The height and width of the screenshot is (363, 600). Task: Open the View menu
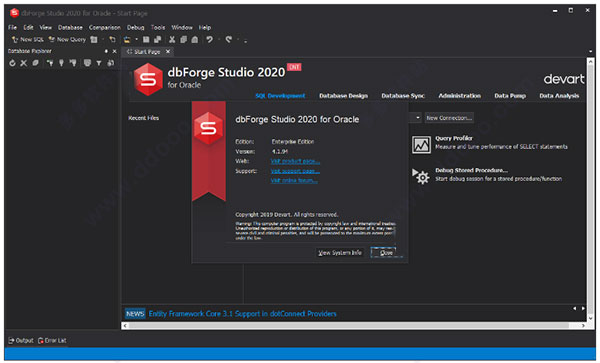coord(46,28)
